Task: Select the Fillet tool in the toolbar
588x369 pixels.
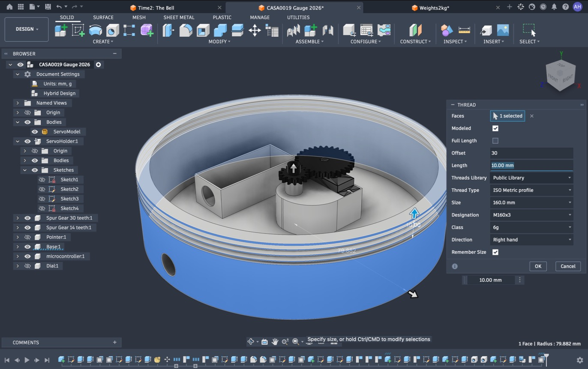Action: 186,30
